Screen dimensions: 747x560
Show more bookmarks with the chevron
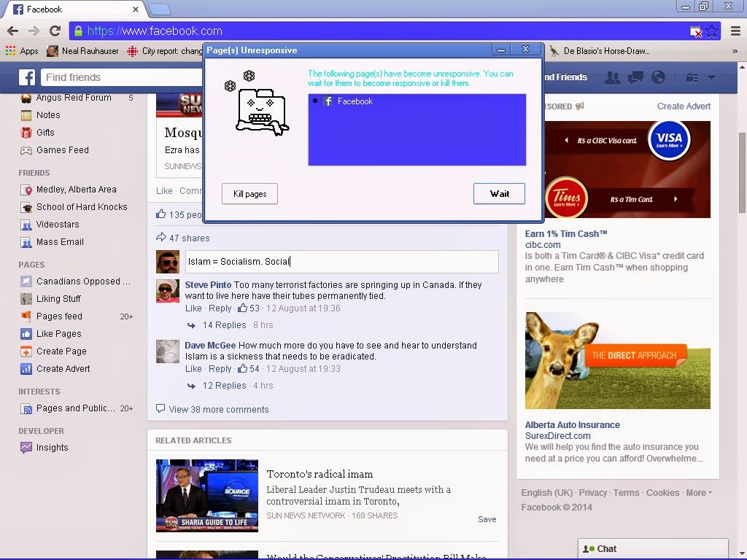[735, 51]
